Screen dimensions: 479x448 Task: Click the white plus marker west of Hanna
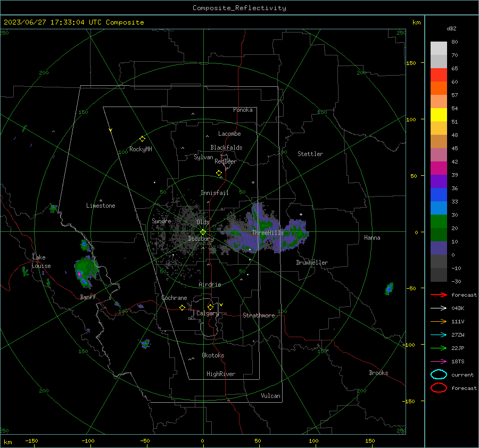click(x=301, y=214)
